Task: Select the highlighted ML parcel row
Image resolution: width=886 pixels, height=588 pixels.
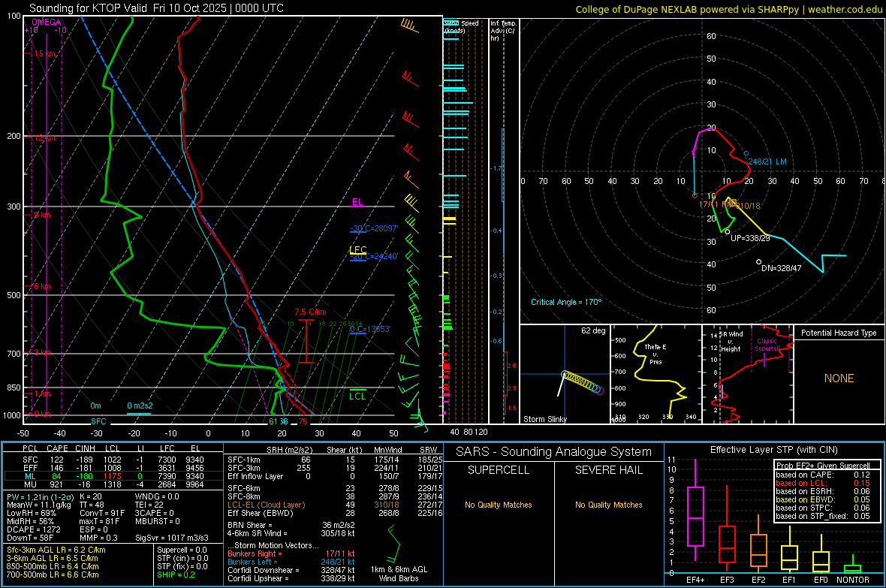Action: [x=113, y=476]
